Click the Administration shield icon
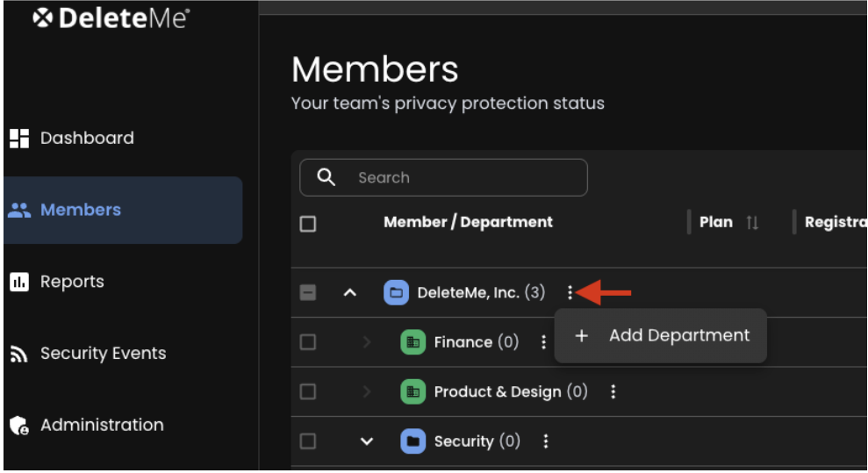 click(x=19, y=426)
